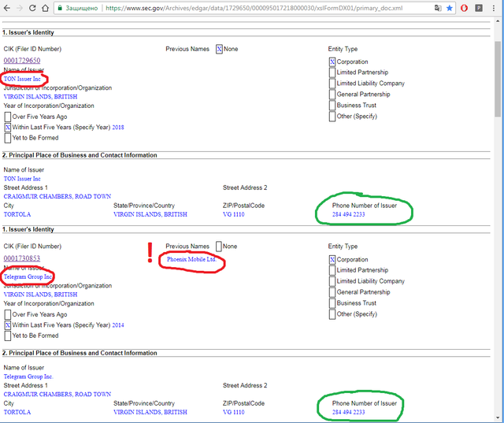Check General Partnership in Telegram Group section
The height and width of the screenshot is (423, 504).
point(332,292)
